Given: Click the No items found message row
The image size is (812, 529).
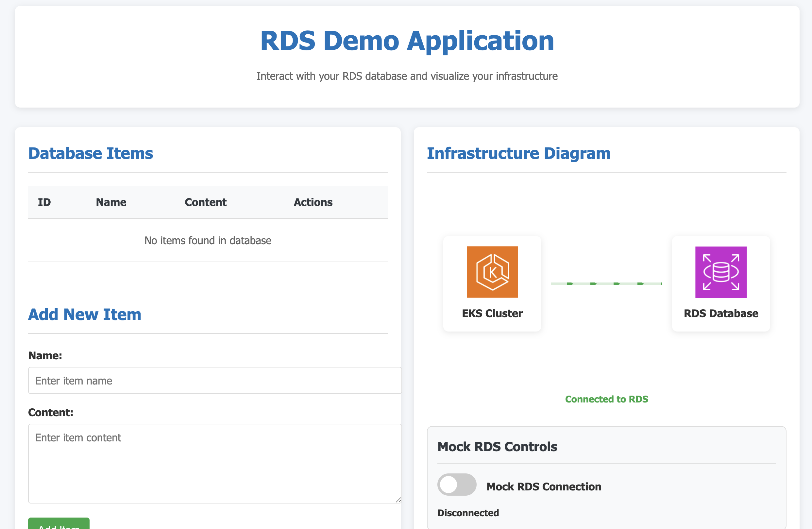Looking at the screenshot, I should 208,241.
